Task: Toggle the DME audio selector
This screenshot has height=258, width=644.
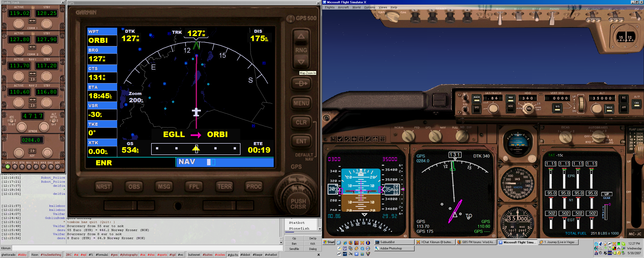Action: tap(51, 166)
